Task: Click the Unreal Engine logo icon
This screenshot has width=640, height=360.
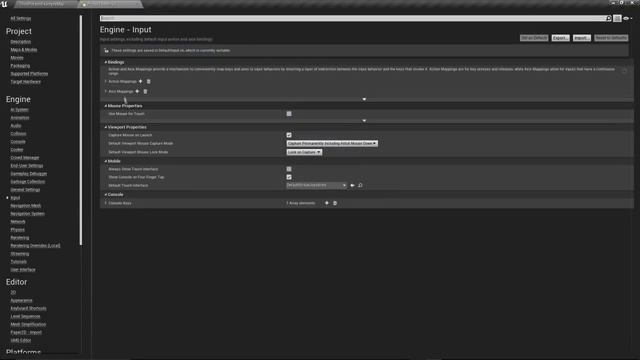Action: click(4, 4)
